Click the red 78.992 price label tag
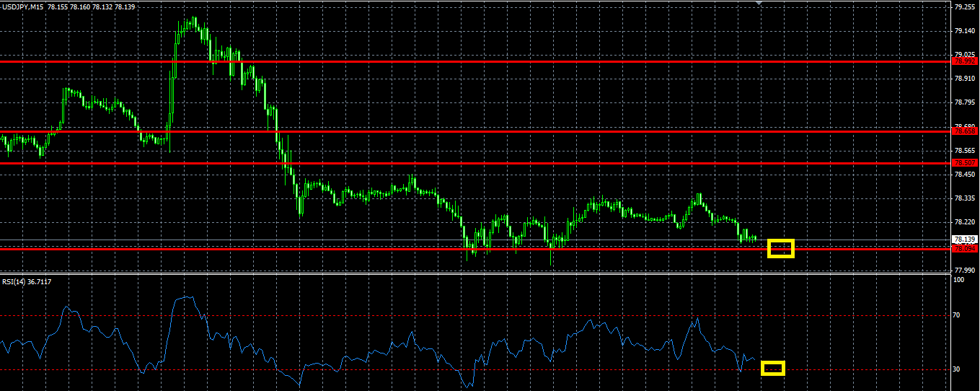The width and height of the screenshot is (980, 391). pos(965,61)
